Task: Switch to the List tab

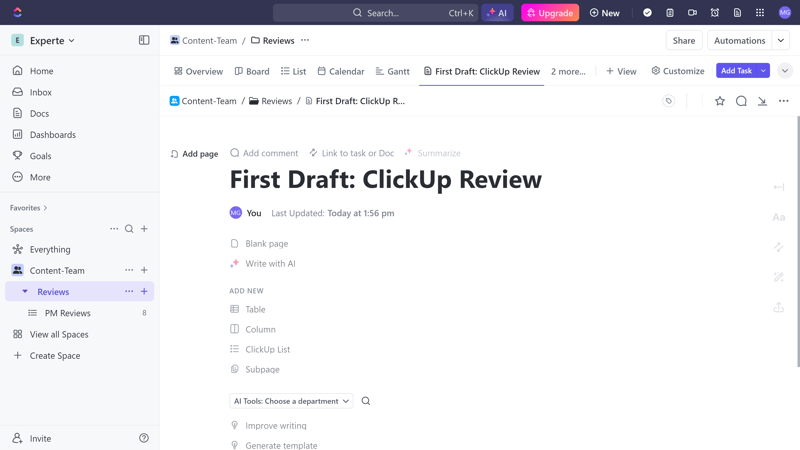Action: [x=293, y=71]
